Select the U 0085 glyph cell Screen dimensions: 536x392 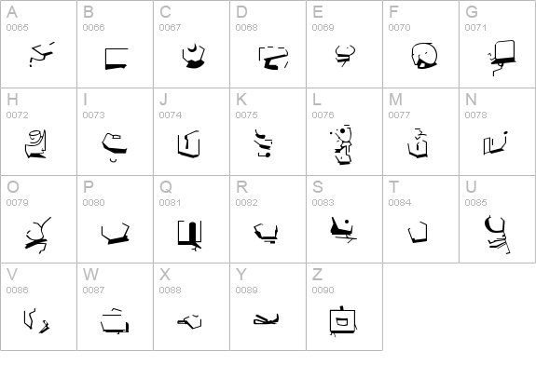click(497, 219)
